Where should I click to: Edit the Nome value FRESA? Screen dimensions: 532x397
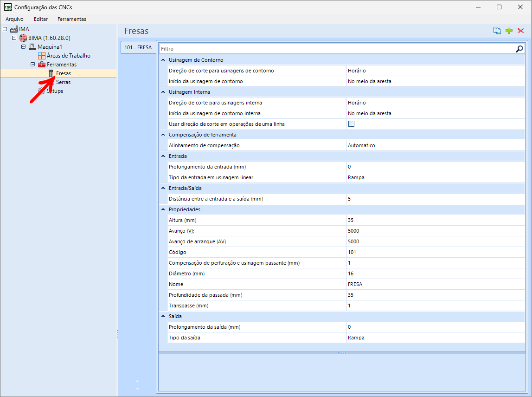pos(436,284)
